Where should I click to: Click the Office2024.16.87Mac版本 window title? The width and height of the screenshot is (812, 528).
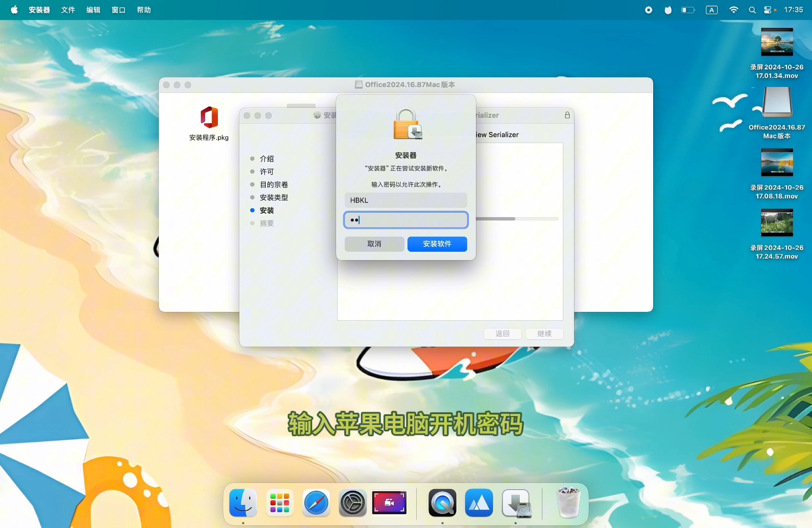coord(410,85)
